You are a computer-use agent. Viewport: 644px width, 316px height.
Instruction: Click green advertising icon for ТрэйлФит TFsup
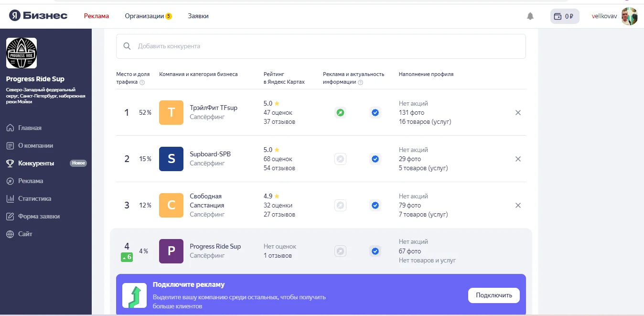(x=340, y=113)
